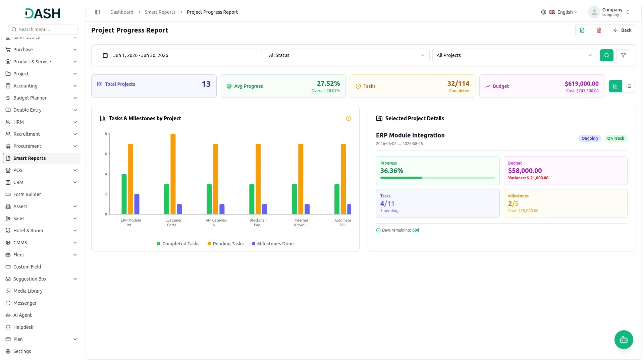
Task: Click the Messenger chat icon
Action: [x=8, y=303]
